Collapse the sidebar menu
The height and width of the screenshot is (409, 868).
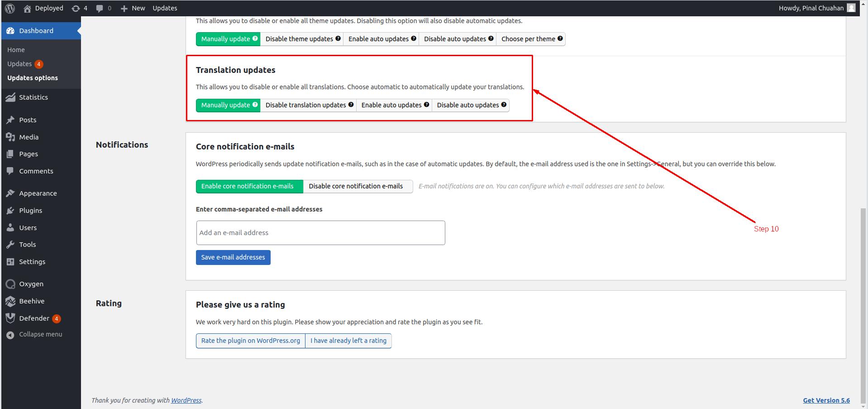[x=41, y=334]
